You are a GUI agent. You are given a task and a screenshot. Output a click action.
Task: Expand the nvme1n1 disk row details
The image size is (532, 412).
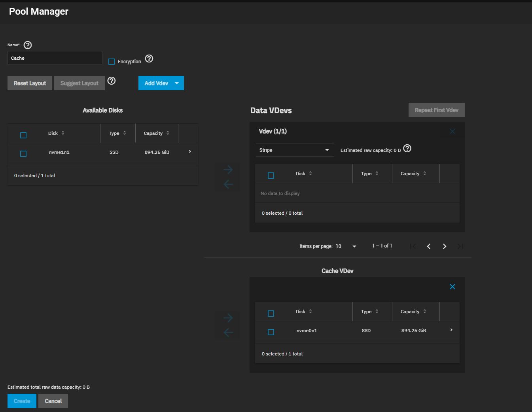[x=190, y=152]
